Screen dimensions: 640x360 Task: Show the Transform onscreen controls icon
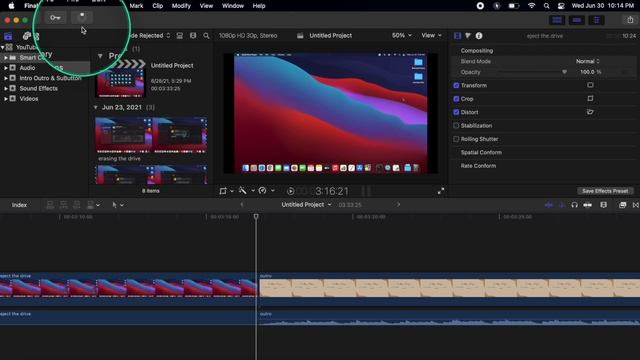point(590,85)
